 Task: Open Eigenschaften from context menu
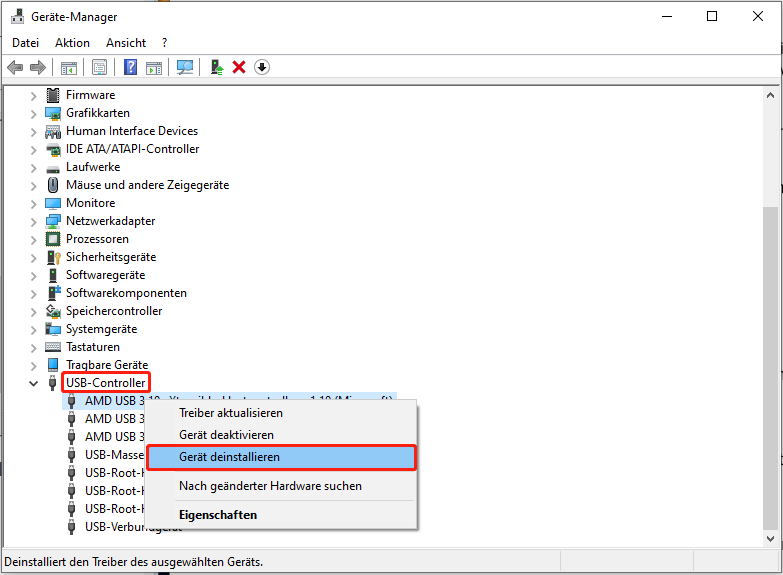(281, 515)
